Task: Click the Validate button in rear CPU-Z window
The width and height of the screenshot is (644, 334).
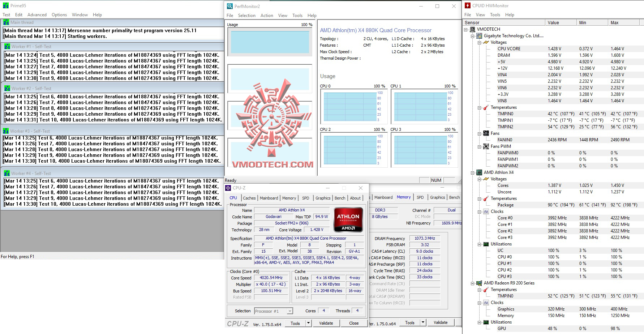Action: pos(441,323)
